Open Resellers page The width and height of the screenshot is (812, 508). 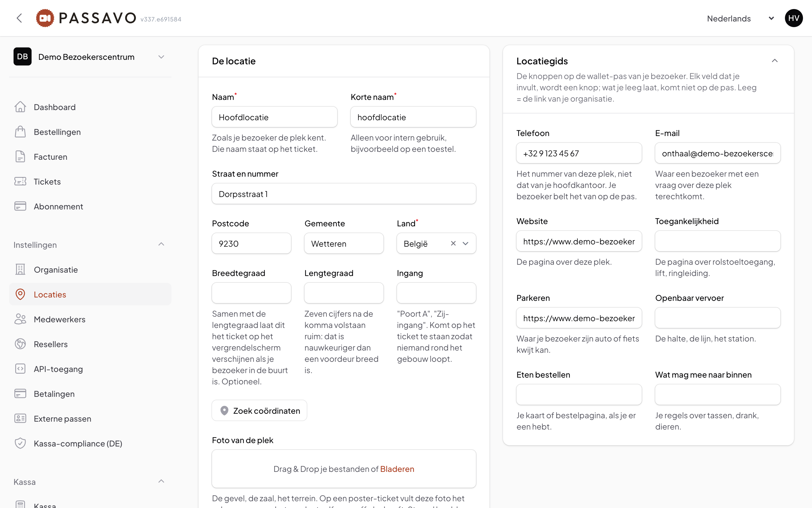(x=90, y=344)
